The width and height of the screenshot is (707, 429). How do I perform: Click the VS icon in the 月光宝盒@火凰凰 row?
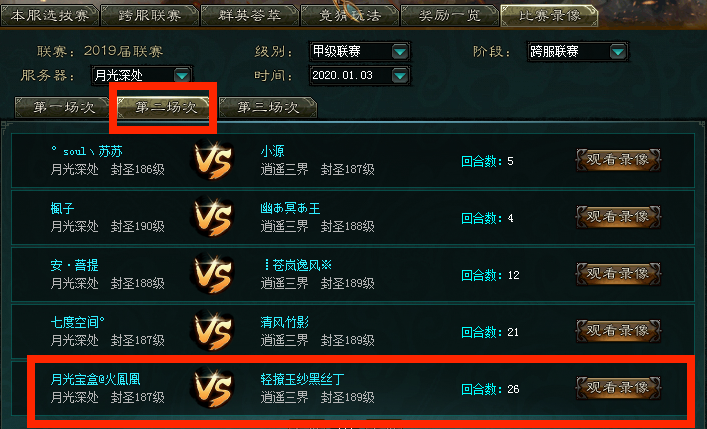(212, 388)
